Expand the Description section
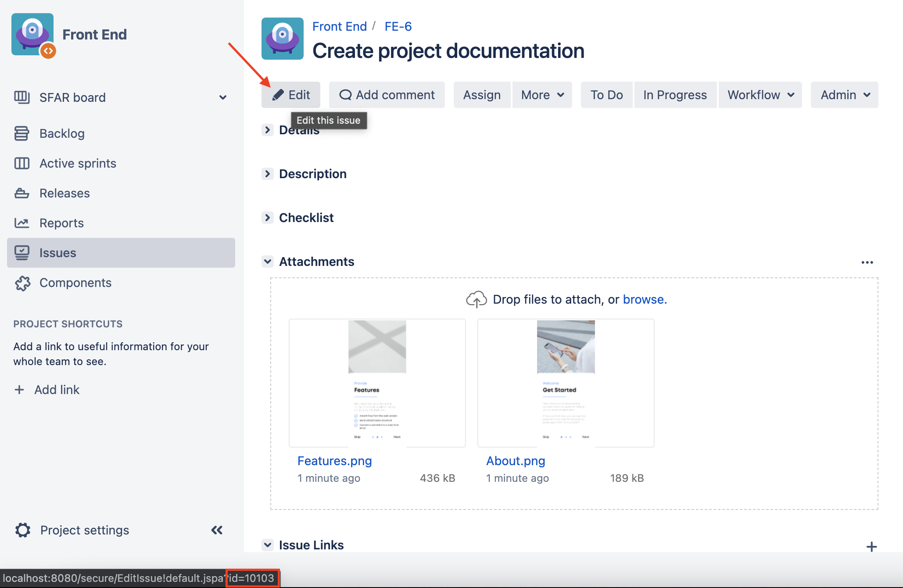 pos(267,174)
